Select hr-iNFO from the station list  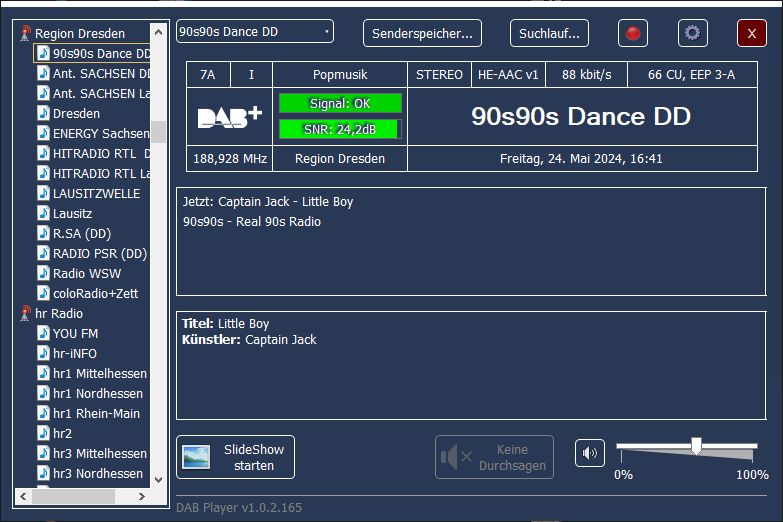coord(75,354)
